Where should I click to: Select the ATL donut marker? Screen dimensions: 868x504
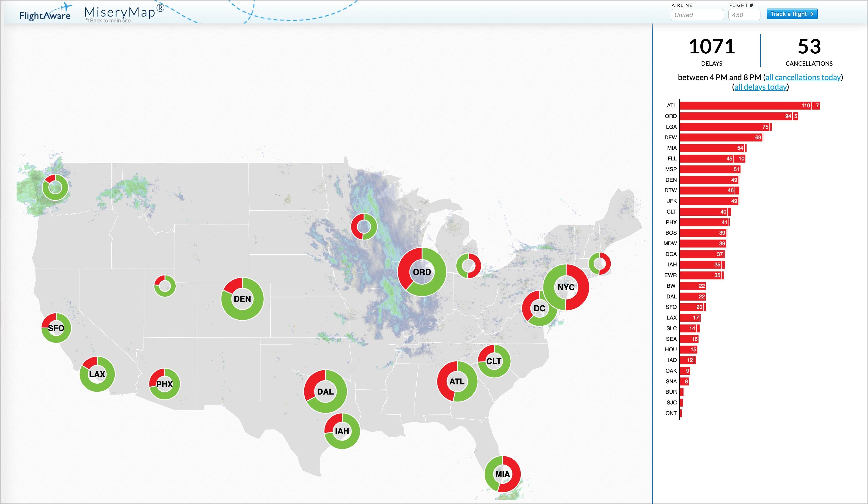tap(457, 381)
